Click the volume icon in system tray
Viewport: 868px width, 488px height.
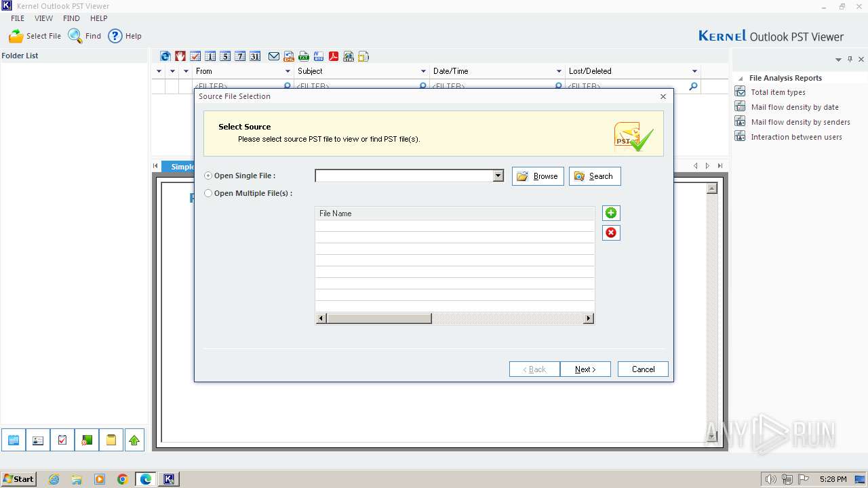(x=771, y=479)
